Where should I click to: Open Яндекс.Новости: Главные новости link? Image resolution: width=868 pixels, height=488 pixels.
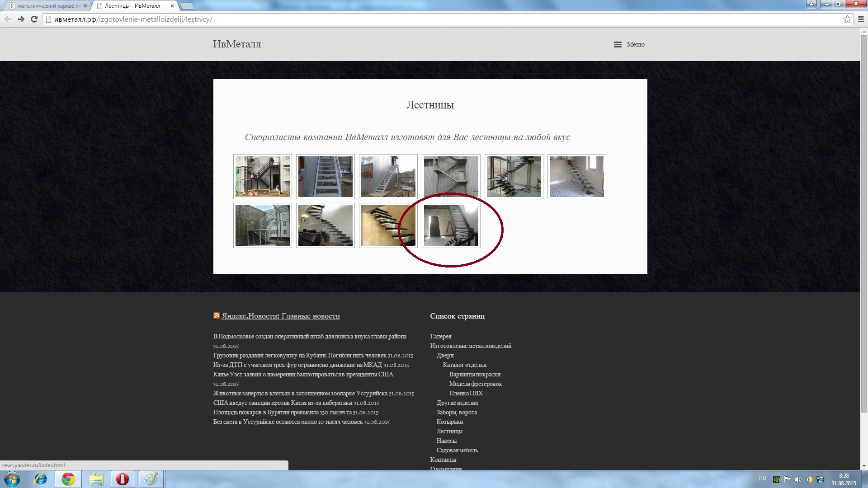(281, 316)
